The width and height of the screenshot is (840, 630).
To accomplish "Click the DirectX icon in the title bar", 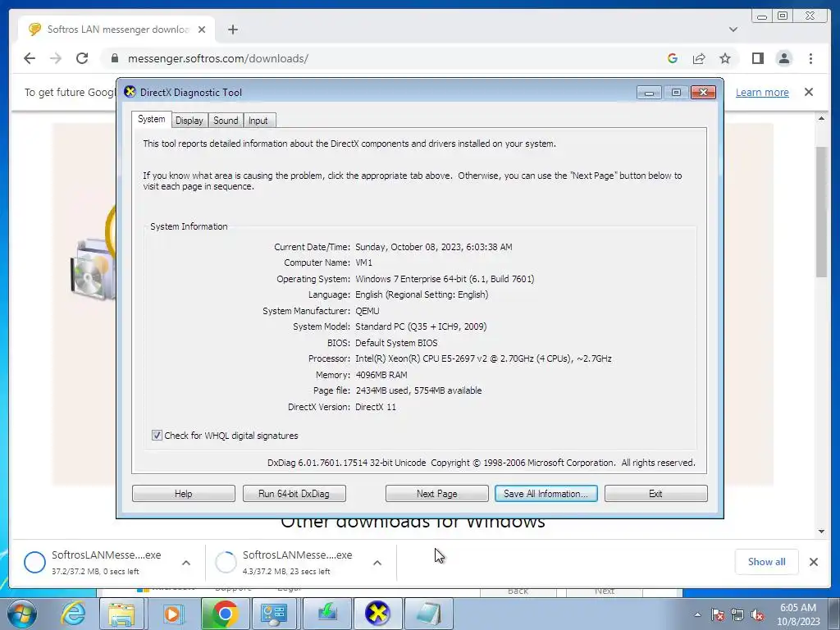I will [130, 92].
